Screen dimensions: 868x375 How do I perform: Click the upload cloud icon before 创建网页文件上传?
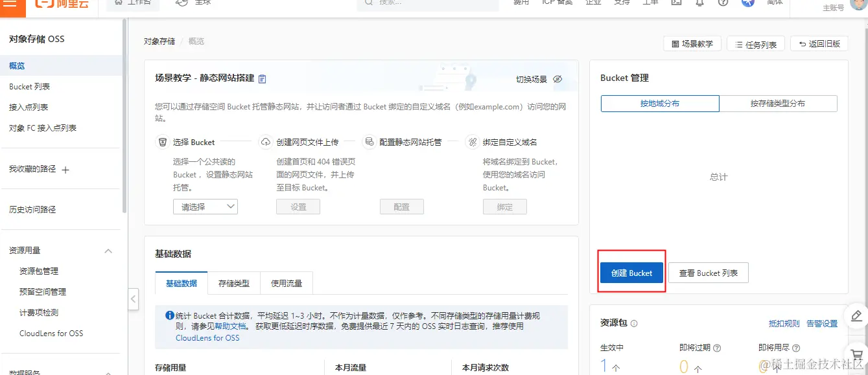click(x=266, y=142)
